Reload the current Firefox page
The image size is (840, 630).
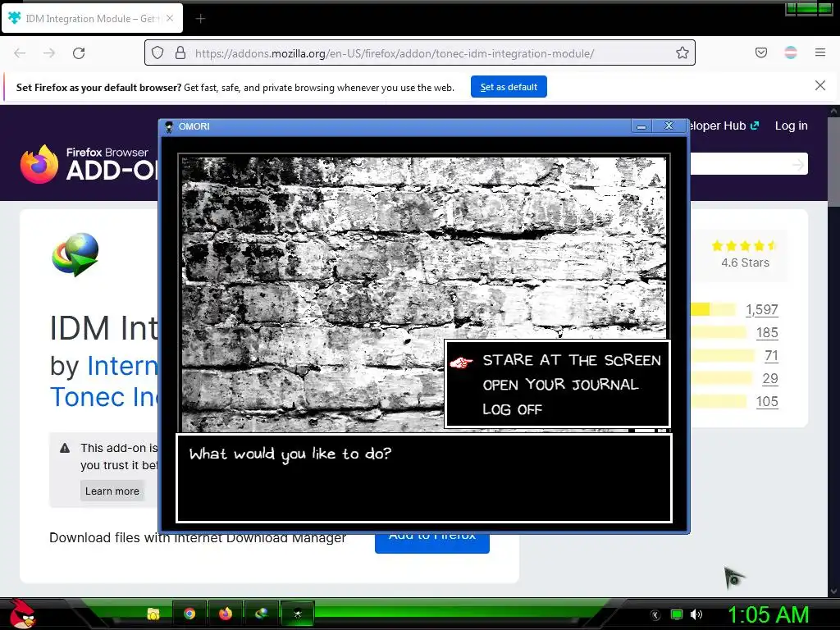(79, 53)
